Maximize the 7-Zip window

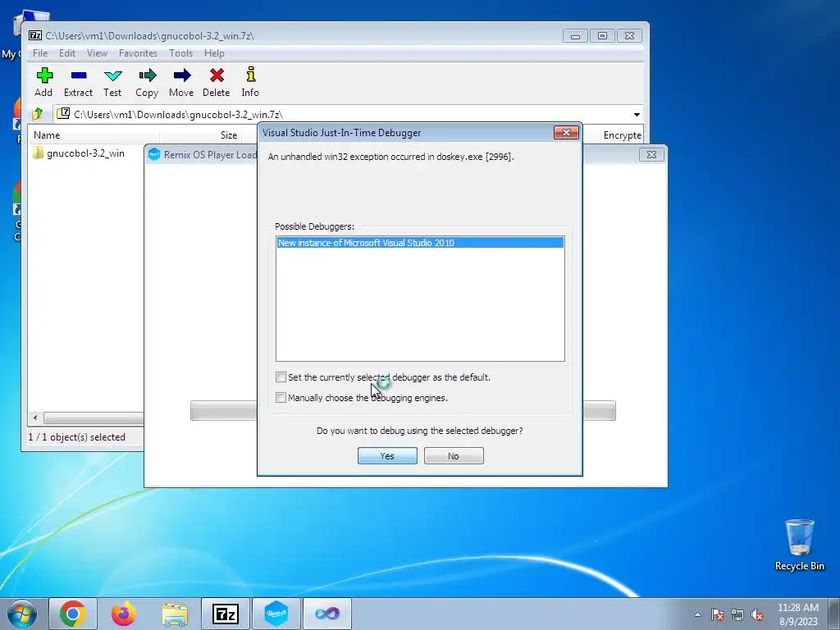pos(602,36)
